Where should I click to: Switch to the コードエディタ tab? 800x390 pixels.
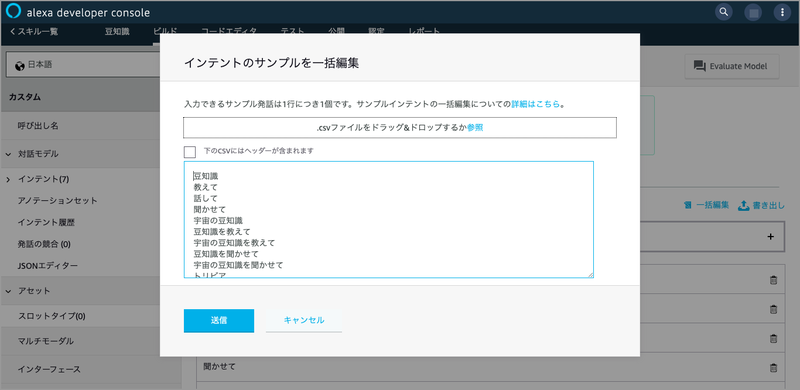(229, 31)
